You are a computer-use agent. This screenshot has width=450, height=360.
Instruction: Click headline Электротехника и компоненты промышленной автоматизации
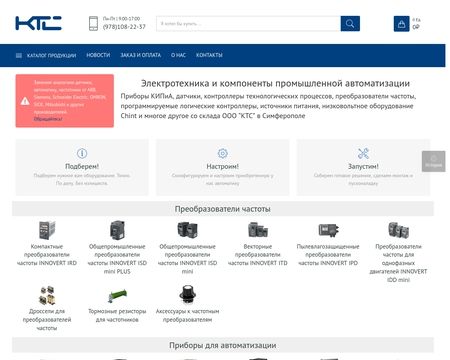pyautogui.click(x=275, y=83)
